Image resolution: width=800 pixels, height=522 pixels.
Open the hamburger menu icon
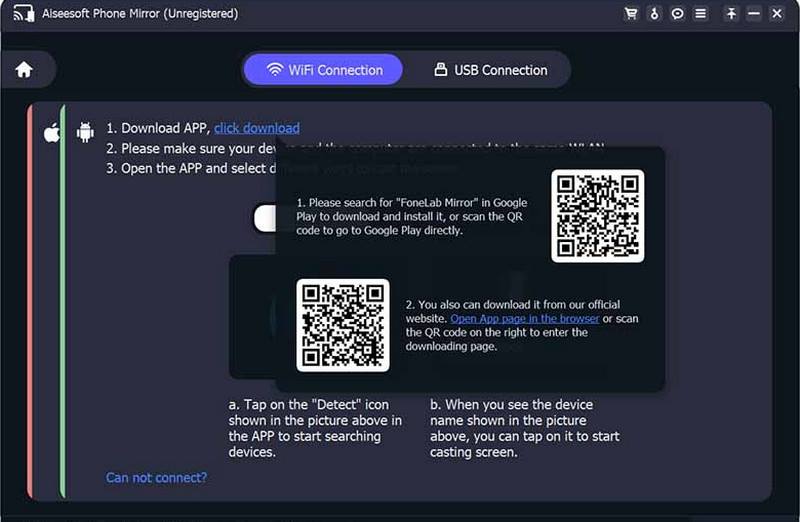click(x=701, y=13)
